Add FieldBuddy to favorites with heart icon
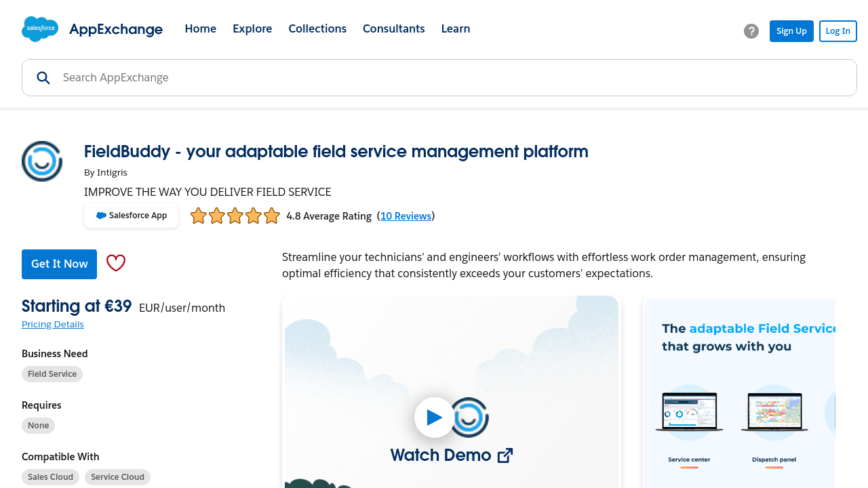 pos(116,263)
